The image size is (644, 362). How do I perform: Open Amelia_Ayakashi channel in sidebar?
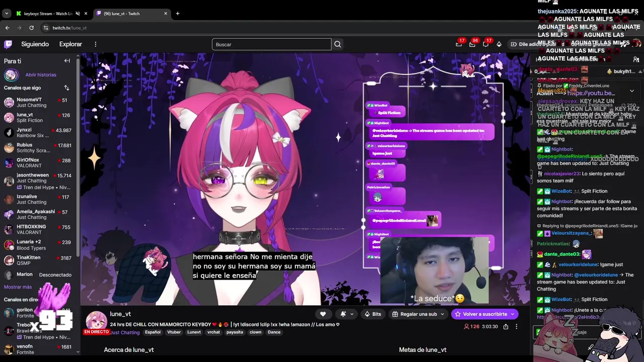(x=38, y=214)
